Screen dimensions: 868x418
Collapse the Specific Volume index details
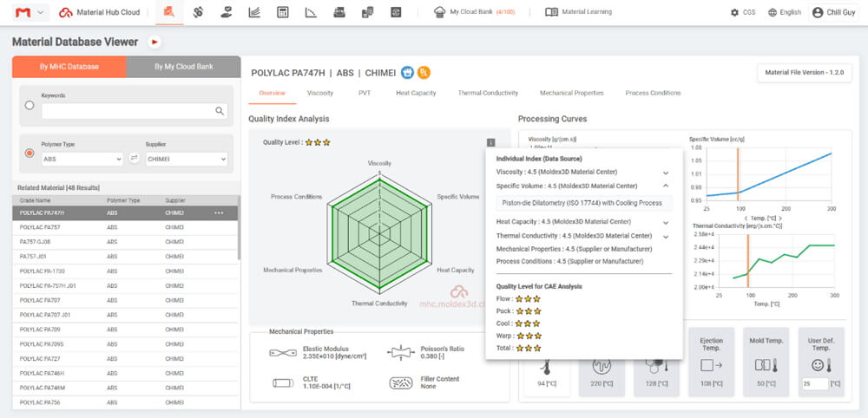pos(666,186)
